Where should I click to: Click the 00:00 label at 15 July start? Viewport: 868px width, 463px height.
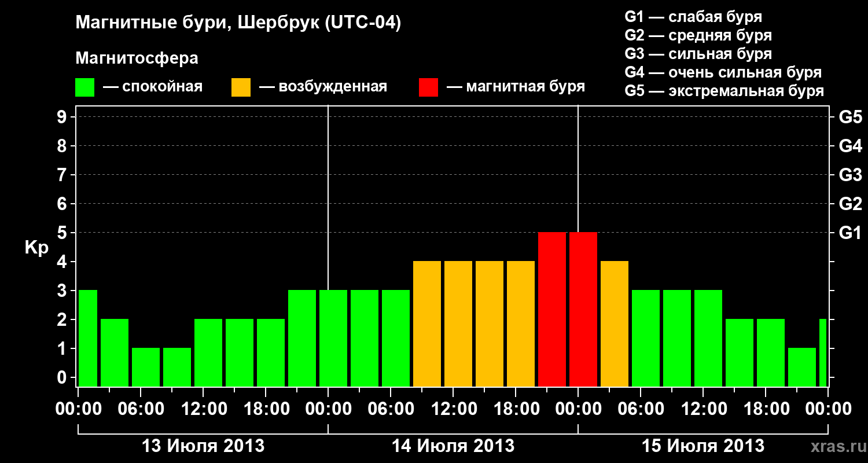click(578, 409)
